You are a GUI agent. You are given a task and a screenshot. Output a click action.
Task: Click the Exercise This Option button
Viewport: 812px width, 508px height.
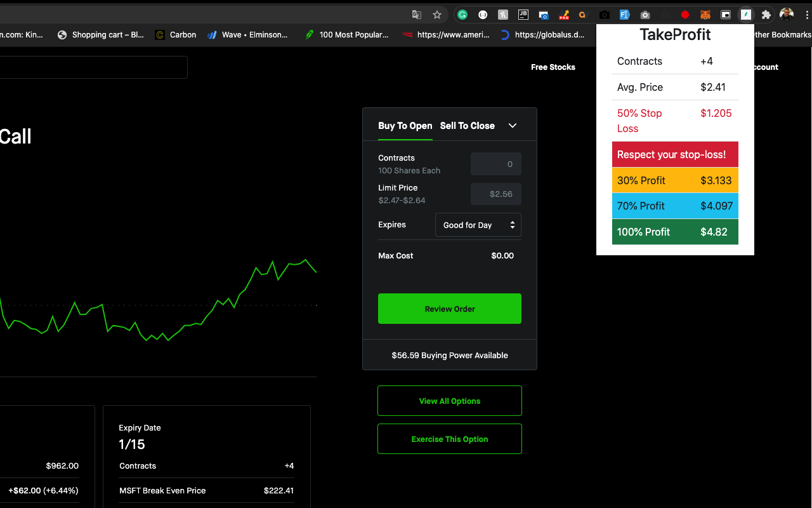(x=449, y=439)
